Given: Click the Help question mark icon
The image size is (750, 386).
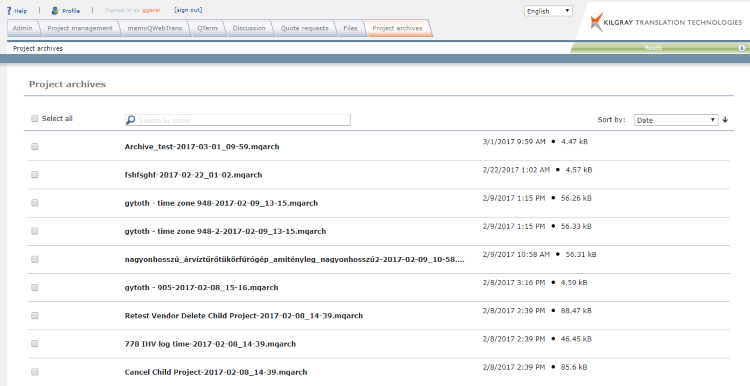Looking at the screenshot, I should (x=9, y=11).
